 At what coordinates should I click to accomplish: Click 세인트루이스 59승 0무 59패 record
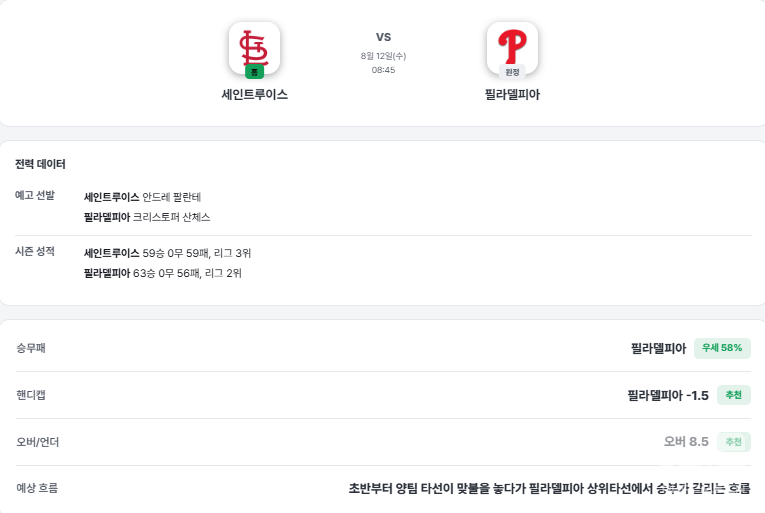[x=167, y=253]
